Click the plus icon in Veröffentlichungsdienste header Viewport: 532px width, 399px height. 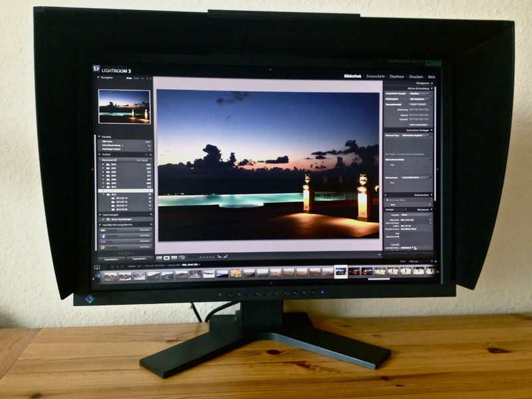[x=151, y=225]
